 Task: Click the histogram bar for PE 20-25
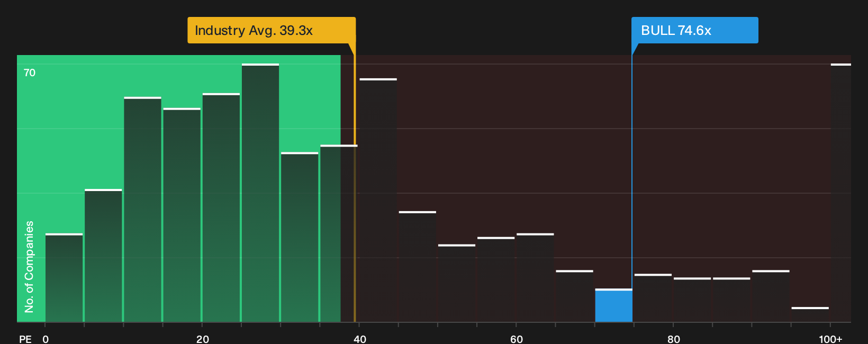tap(221, 208)
